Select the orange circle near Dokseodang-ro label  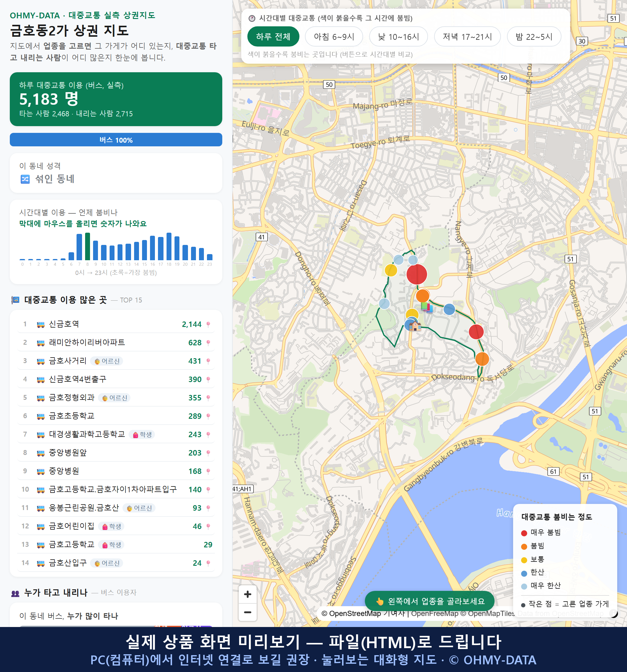tap(482, 359)
